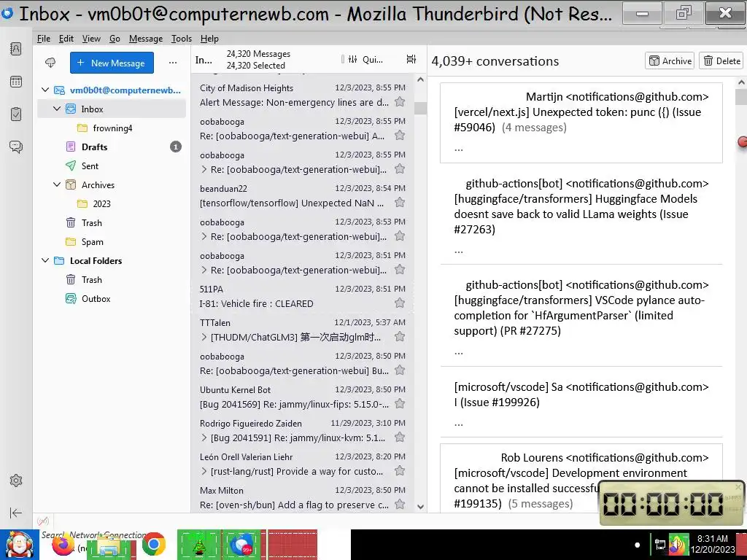Collapse the spaces toolbar arrow
The image size is (747, 560).
(x=16, y=513)
